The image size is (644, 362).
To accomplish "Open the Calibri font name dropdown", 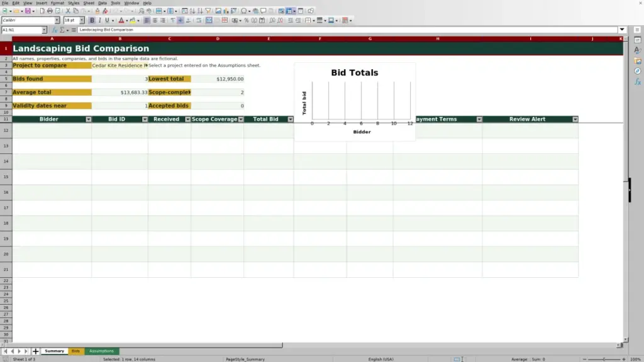I will [x=57, y=20].
